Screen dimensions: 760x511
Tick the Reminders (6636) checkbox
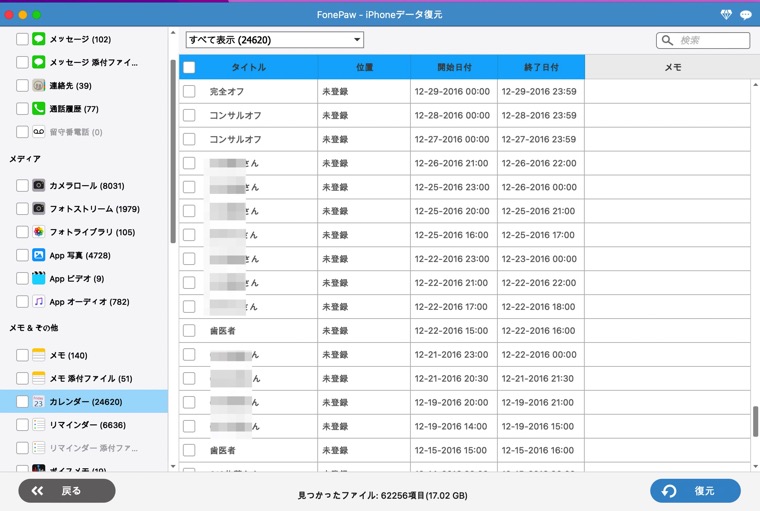coord(22,425)
